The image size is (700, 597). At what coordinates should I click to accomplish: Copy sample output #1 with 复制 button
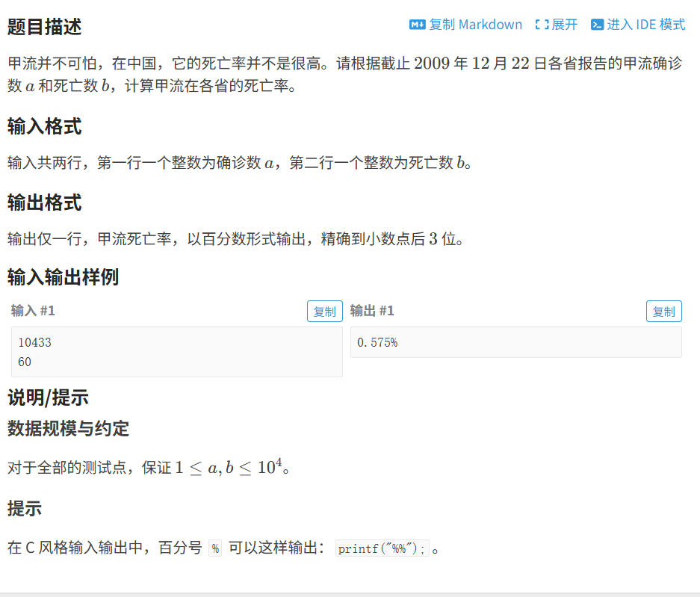pyautogui.click(x=664, y=312)
